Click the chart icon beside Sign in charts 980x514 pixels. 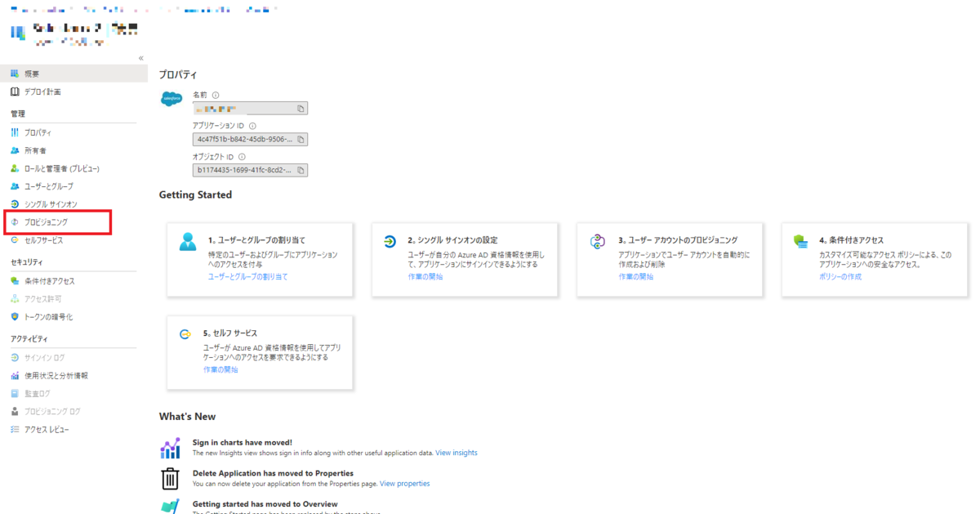pos(170,447)
